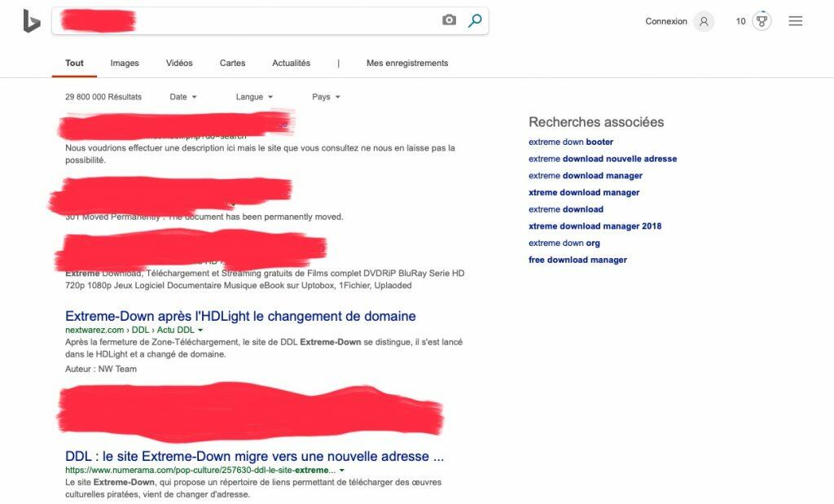Click related search extreme download

(x=566, y=209)
